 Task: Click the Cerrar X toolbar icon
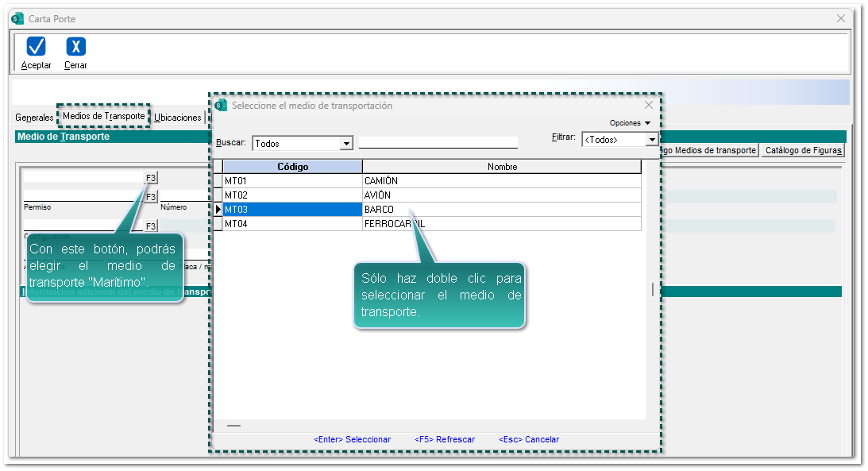[x=75, y=47]
